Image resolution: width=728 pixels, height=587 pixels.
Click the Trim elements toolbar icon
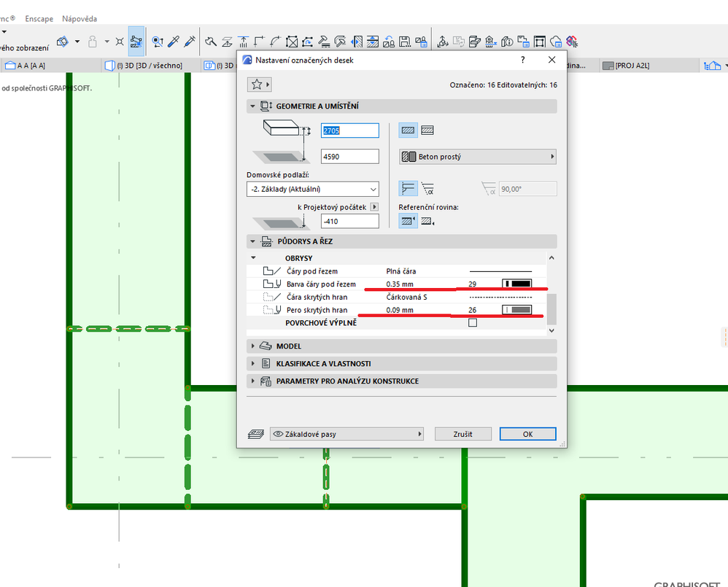[x=212, y=42]
